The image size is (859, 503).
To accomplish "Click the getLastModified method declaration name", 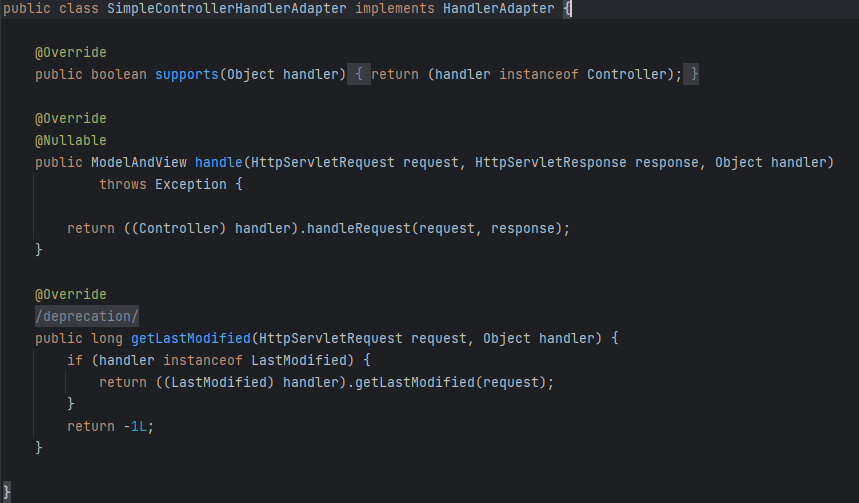I will (x=191, y=338).
